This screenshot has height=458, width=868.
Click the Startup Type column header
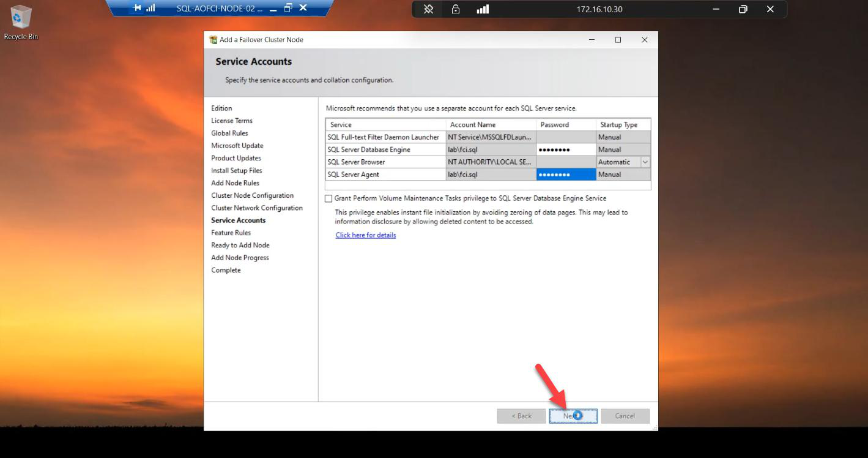[x=623, y=125]
